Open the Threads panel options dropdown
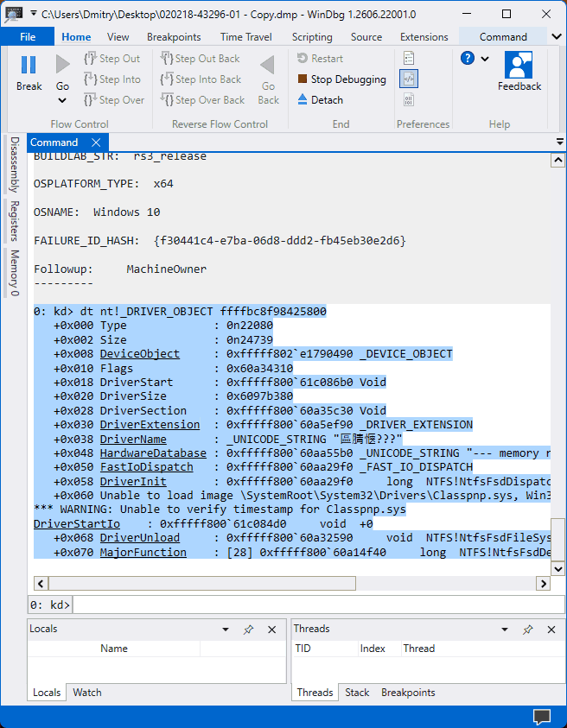Screen dimensions: 567x728 (x=505, y=630)
